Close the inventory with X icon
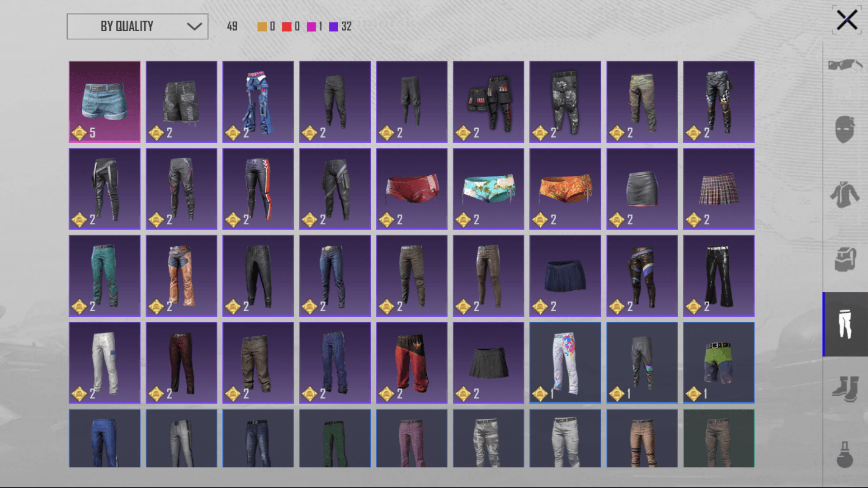The width and height of the screenshot is (868, 488). click(x=847, y=20)
